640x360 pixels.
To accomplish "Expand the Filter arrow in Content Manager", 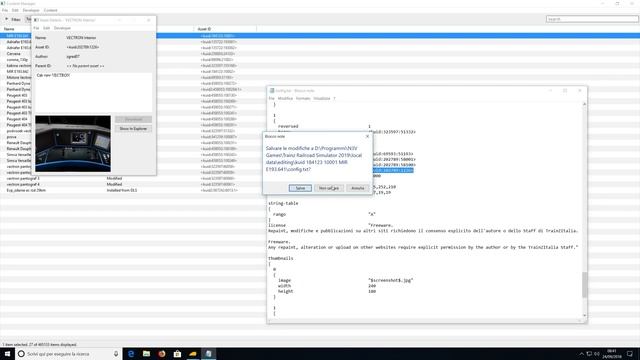I will click(7, 19).
